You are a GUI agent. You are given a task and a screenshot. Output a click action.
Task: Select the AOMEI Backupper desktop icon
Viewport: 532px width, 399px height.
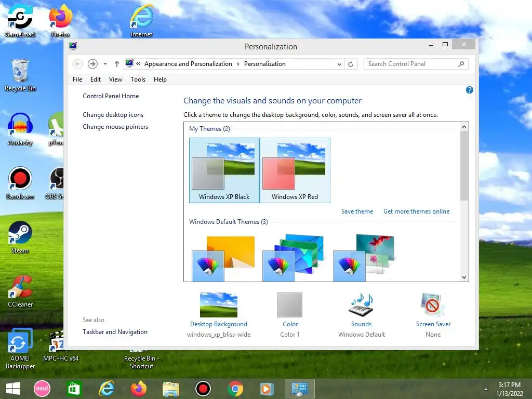coord(20,349)
